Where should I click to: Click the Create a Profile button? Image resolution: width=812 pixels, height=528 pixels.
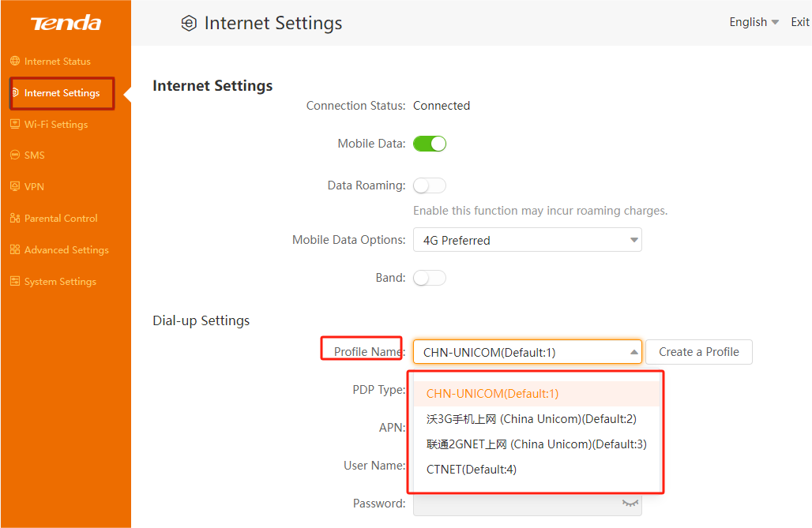(699, 352)
